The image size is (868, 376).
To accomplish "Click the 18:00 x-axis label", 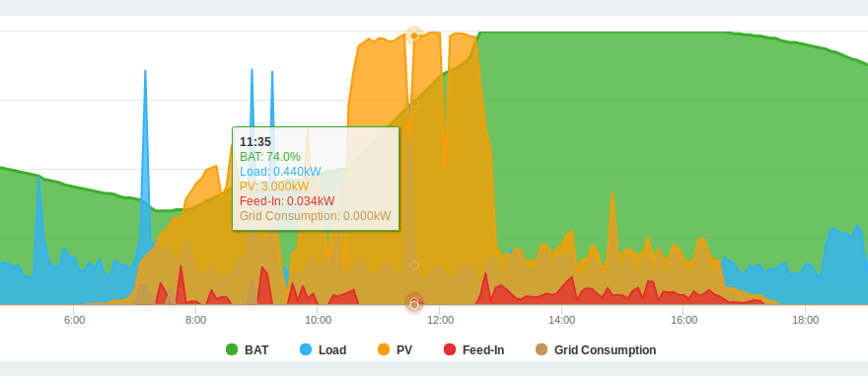I will (806, 320).
